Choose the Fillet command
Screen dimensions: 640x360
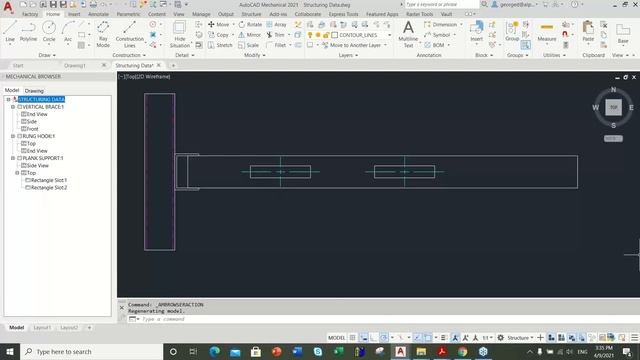tap(276, 45)
